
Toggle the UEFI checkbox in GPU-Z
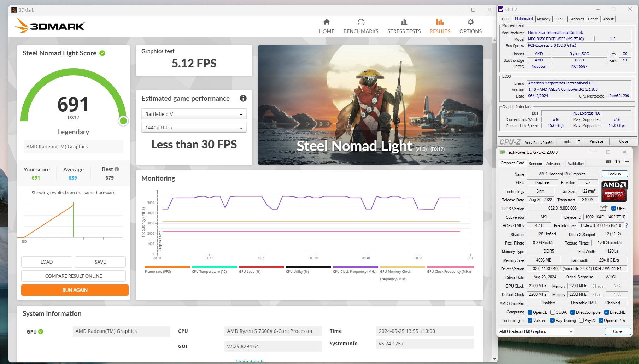pos(614,209)
